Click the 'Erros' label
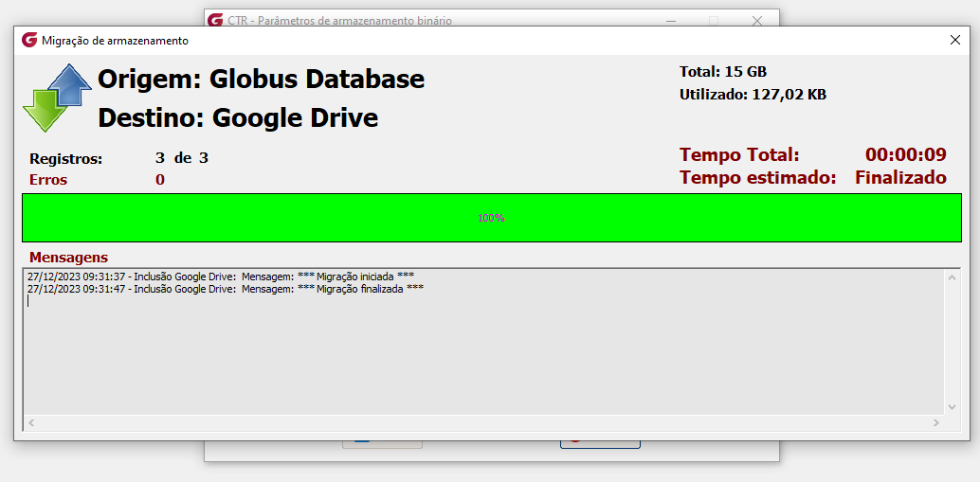Image resolution: width=980 pixels, height=482 pixels. (x=48, y=180)
